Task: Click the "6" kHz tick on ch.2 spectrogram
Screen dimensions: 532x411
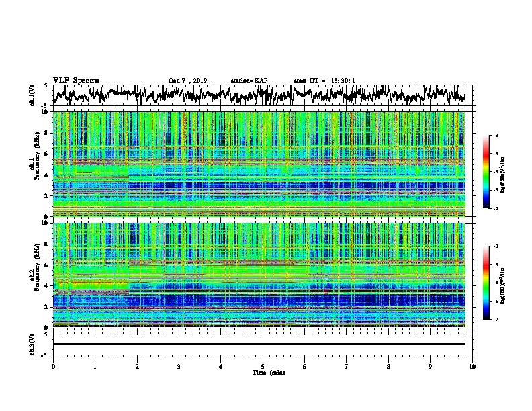Action: tap(48, 265)
